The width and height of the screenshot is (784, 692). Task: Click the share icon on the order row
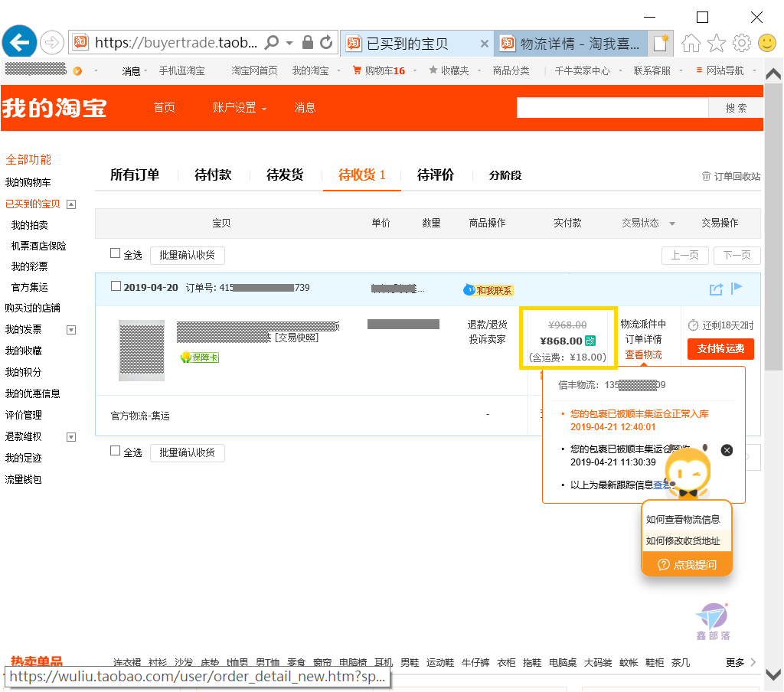pyautogui.click(x=716, y=289)
